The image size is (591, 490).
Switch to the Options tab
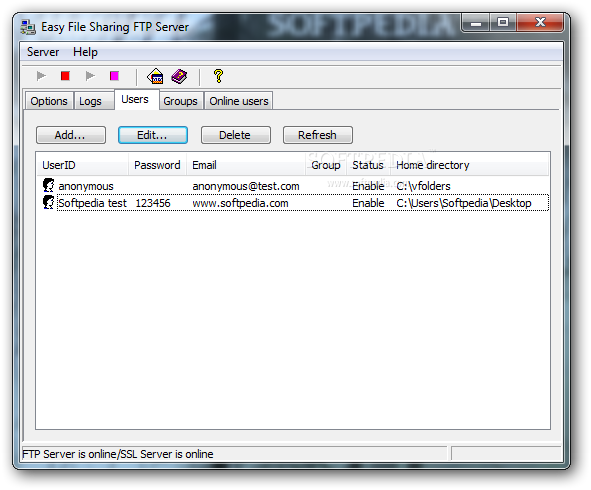pyautogui.click(x=49, y=101)
